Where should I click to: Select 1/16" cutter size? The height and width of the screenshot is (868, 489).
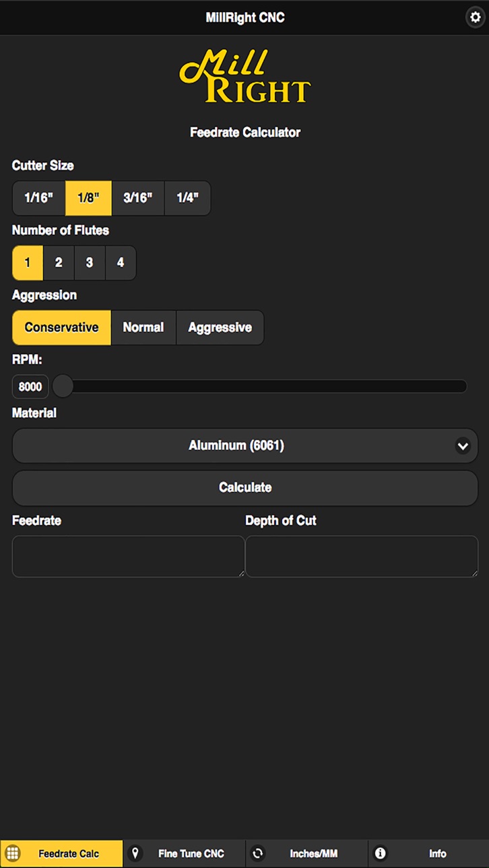(39, 198)
